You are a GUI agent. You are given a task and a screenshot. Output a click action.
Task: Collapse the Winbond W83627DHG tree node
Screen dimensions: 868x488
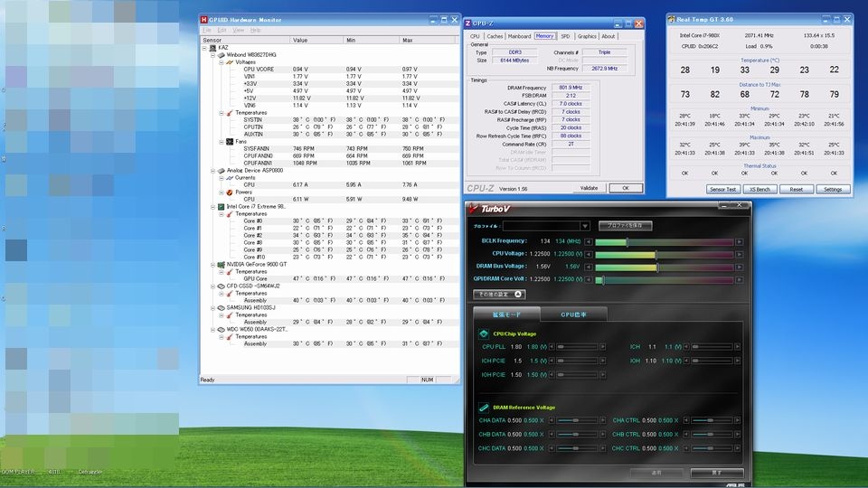pyautogui.click(x=213, y=54)
